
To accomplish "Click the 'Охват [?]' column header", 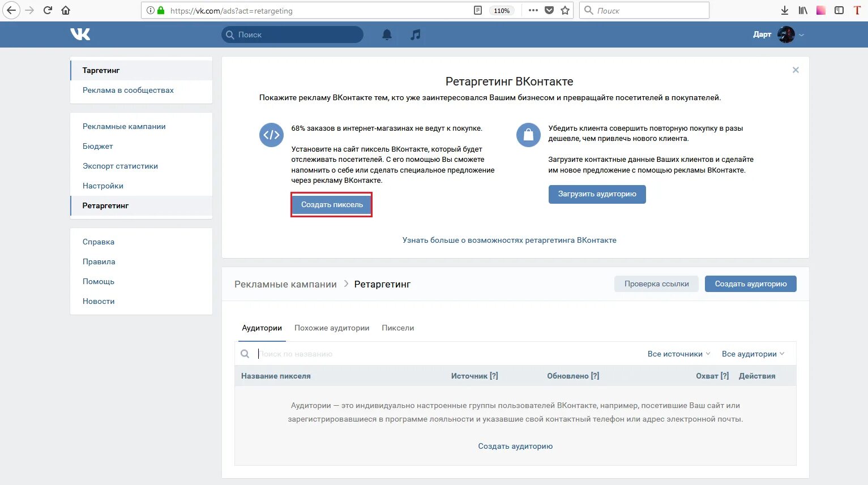I will tap(712, 376).
